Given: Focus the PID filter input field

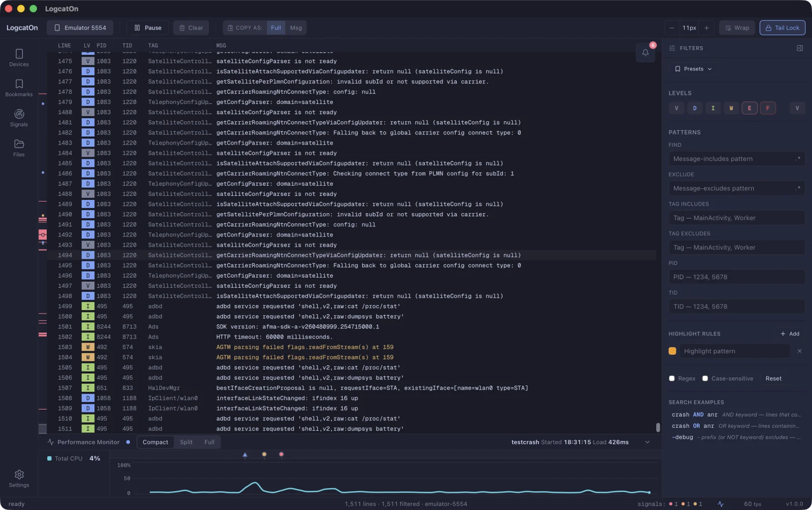Looking at the screenshot, I should [x=737, y=277].
